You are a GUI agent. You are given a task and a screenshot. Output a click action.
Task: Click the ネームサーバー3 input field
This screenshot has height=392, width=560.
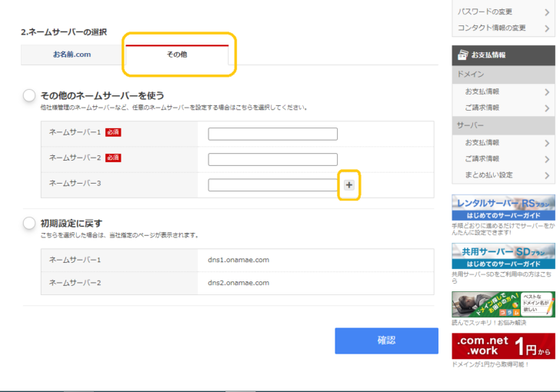click(272, 185)
